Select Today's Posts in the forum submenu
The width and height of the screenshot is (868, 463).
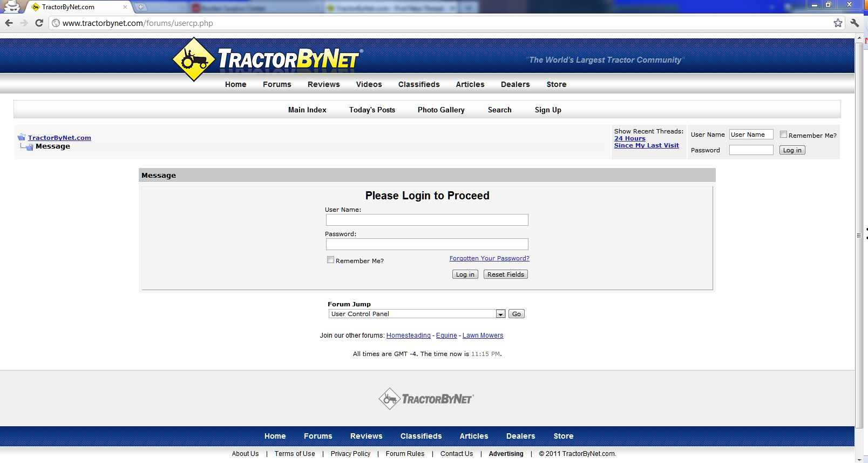click(372, 110)
